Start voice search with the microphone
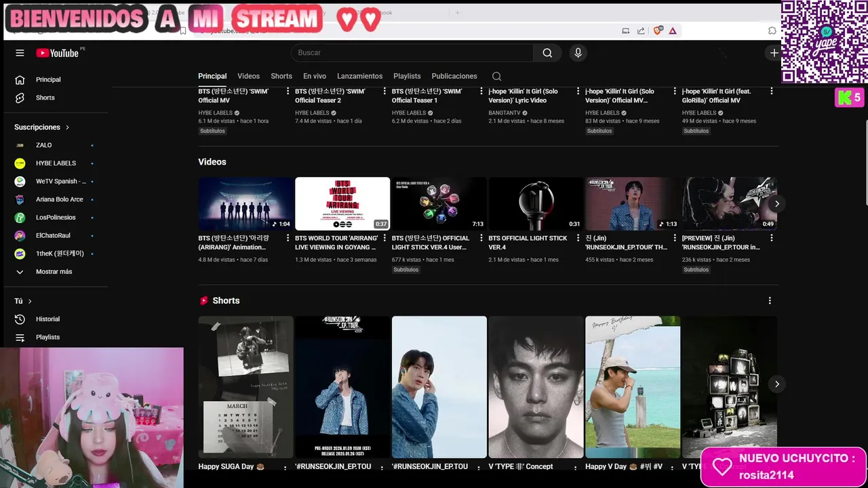The height and width of the screenshot is (488, 868). tap(578, 53)
